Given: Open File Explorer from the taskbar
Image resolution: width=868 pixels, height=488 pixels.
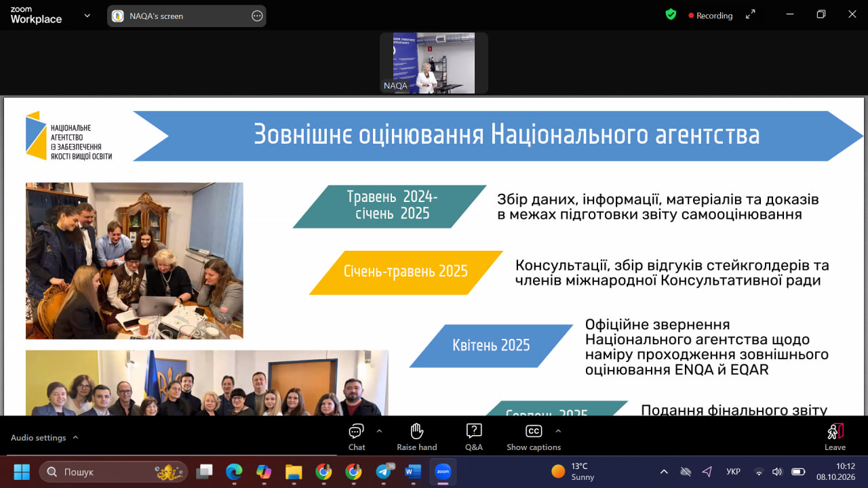Looking at the screenshot, I should [x=294, y=472].
